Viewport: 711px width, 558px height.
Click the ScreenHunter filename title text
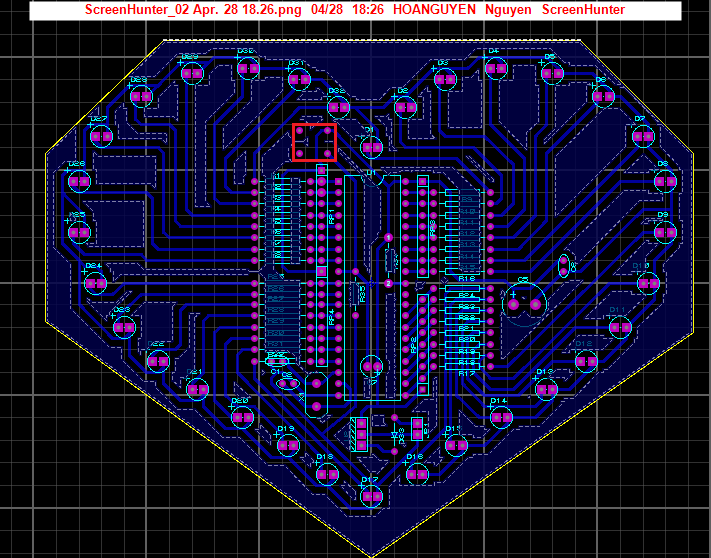point(193,10)
